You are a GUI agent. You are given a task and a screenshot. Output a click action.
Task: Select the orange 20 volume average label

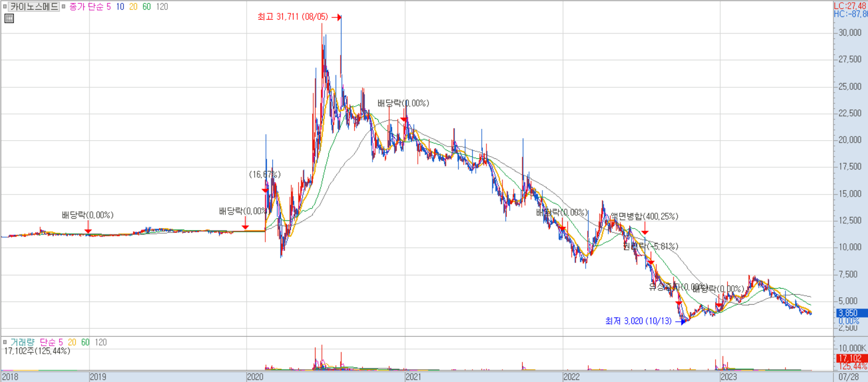[72, 343]
